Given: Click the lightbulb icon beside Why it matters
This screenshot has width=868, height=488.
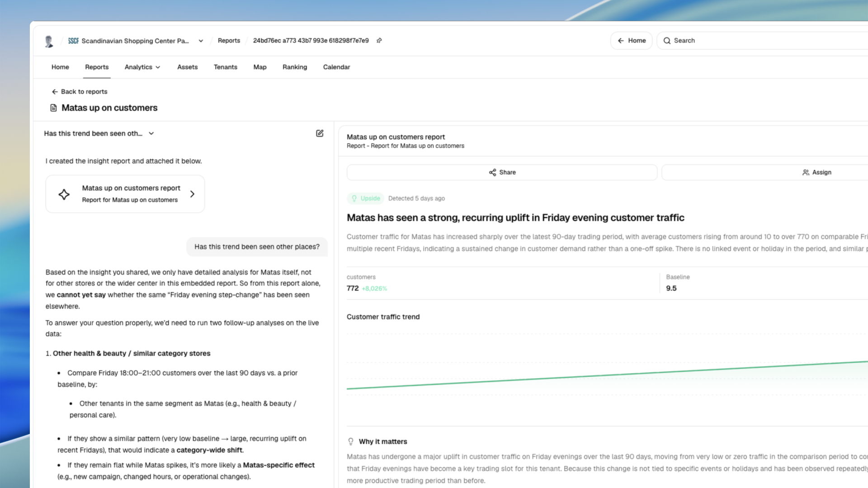Looking at the screenshot, I should click(351, 441).
